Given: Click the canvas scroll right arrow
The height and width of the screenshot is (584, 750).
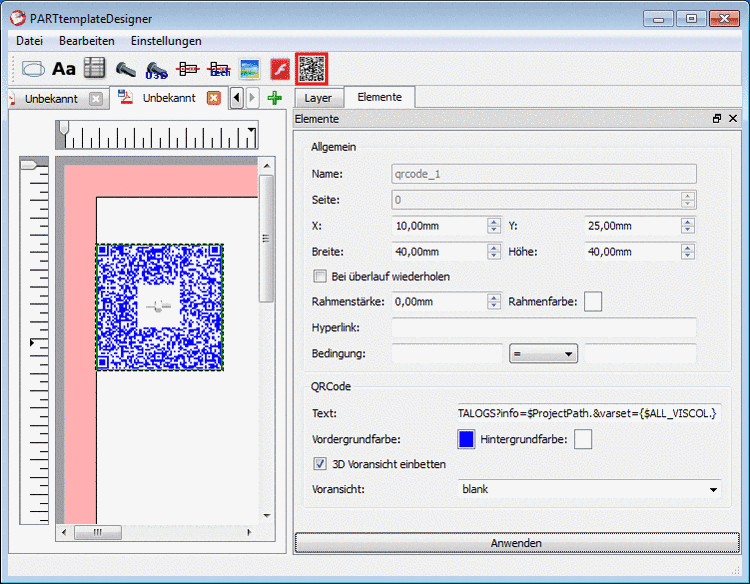Looking at the screenshot, I should click(x=249, y=532).
